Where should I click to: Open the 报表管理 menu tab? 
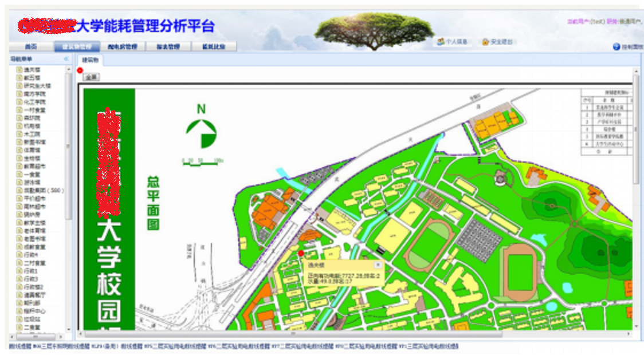[168, 47]
